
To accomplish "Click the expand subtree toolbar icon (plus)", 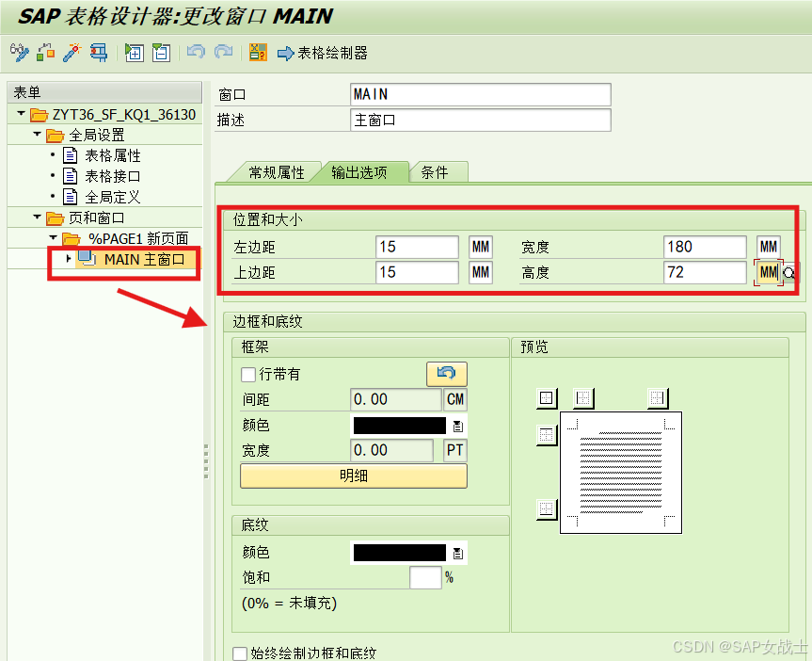I will coord(135,53).
